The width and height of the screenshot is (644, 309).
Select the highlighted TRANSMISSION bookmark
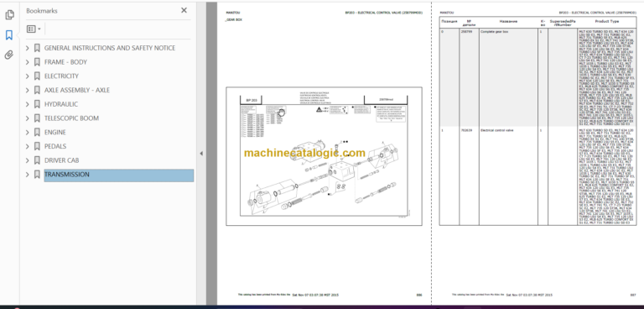point(119,175)
